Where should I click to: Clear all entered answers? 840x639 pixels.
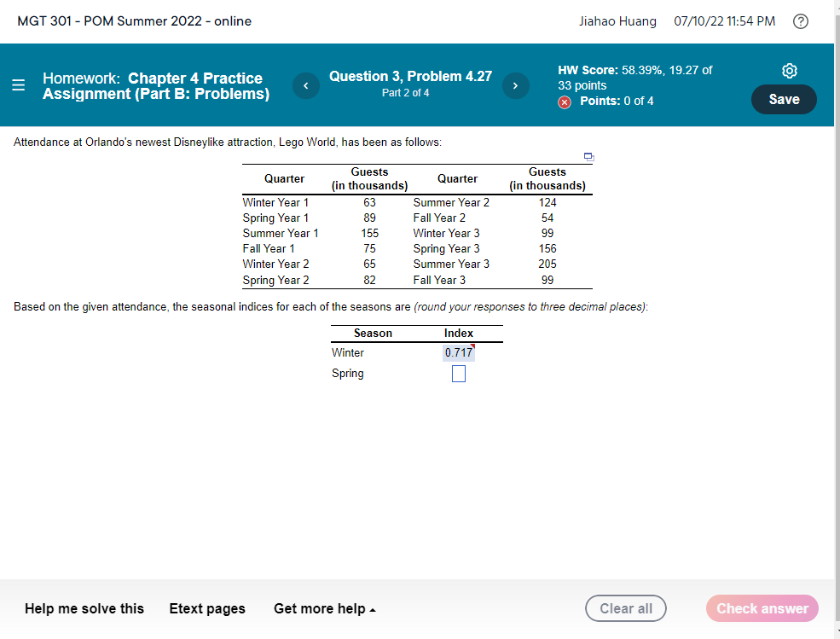626,608
